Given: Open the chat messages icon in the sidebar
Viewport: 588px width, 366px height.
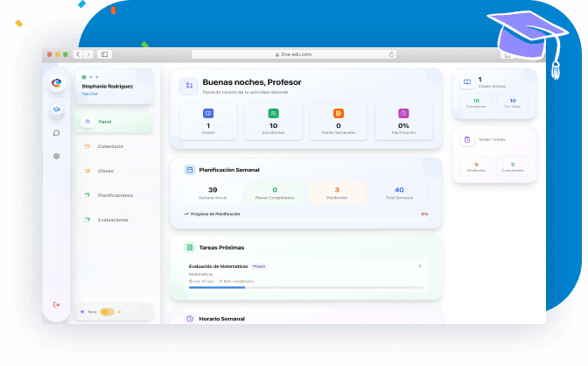Looking at the screenshot, I should pyautogui.click(x=57, y=133).
